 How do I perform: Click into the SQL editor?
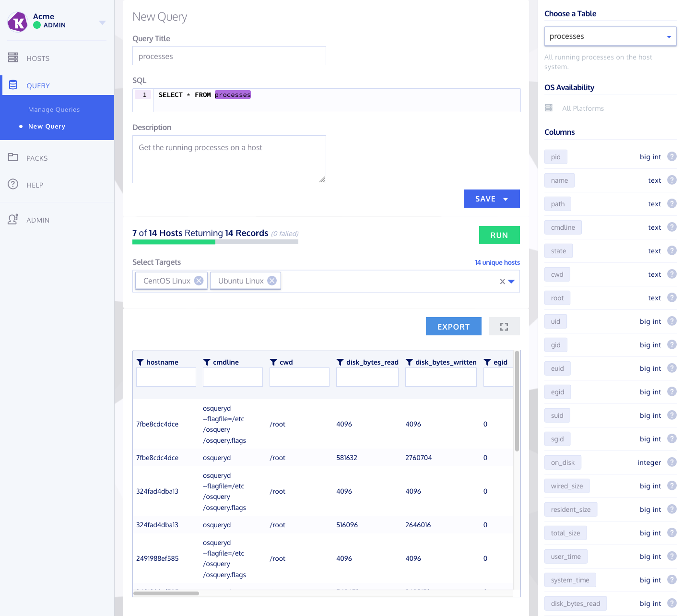[337, 100]
